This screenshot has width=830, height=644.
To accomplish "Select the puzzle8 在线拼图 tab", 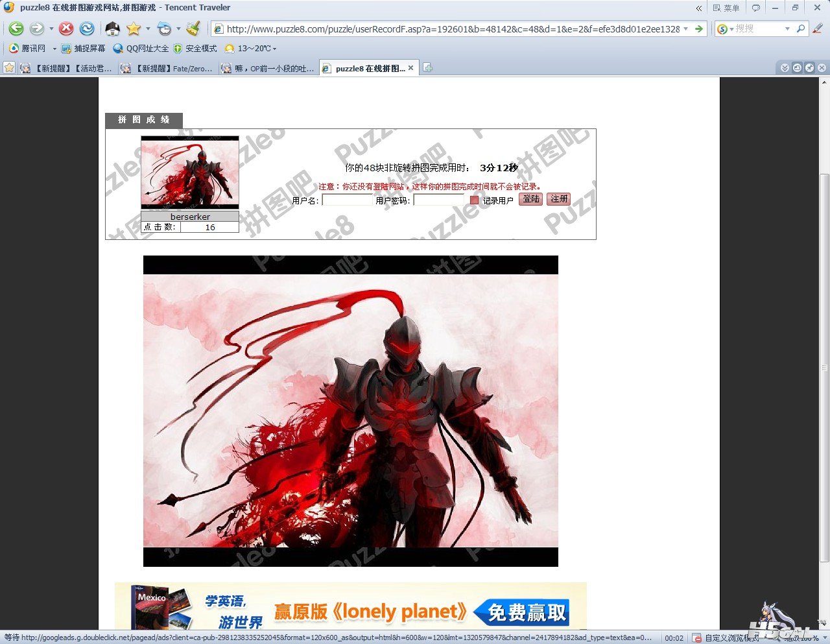I will (x=368, y=68).
